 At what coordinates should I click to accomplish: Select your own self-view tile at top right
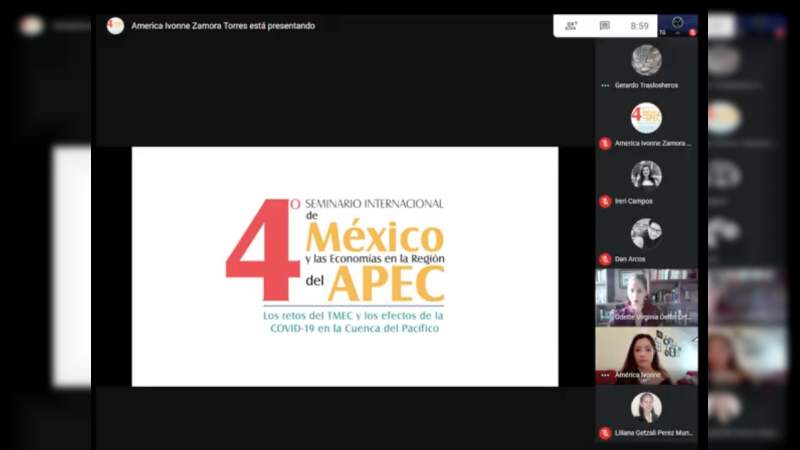tap(678, 26)
